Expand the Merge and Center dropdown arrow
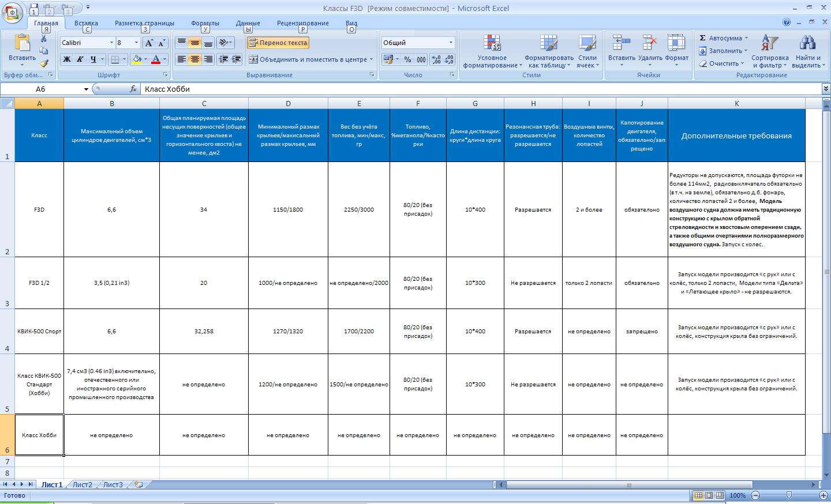The width and height of the screenshot is (831, 504). click(x=371, y=59)
